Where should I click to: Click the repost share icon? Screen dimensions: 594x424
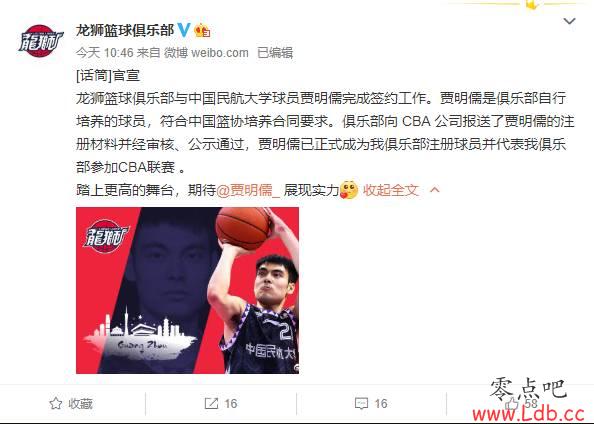[211, 403]
